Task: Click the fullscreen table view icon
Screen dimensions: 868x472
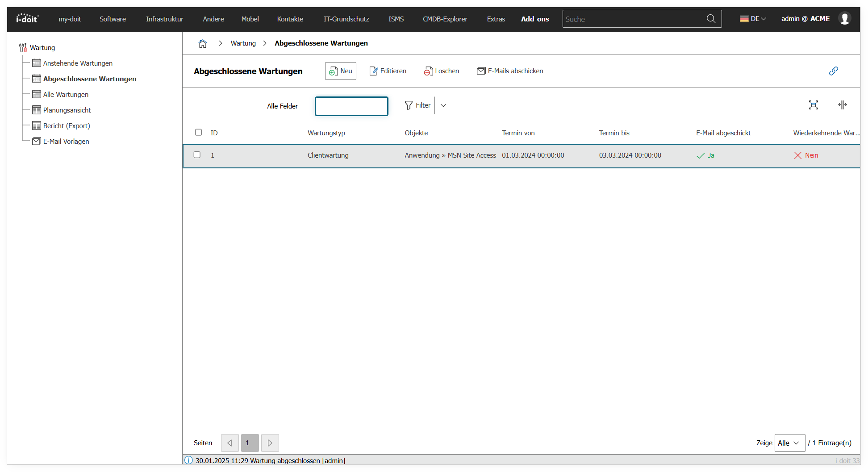Action: 813,105
